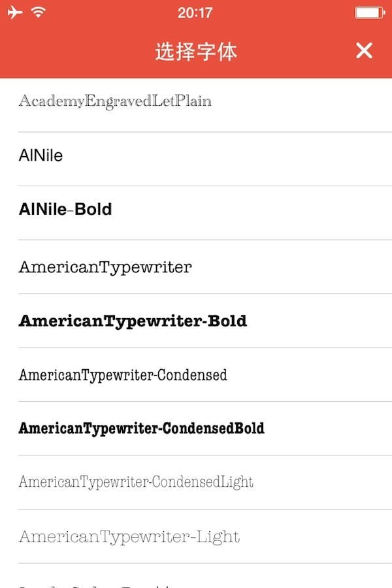Select the AmericanTypewriter-Light font

(129, 536)
